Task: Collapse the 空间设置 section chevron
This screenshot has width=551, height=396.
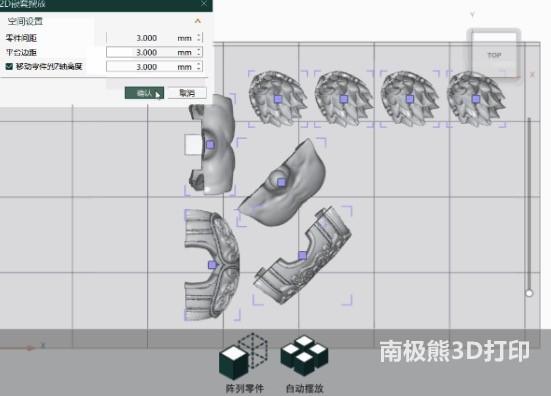Action: [x=198, y=21]
